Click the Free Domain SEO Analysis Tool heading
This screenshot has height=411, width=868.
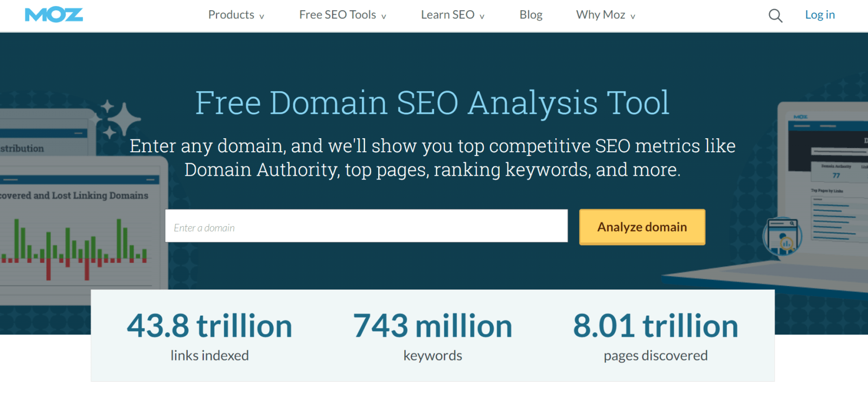point(432,103)
